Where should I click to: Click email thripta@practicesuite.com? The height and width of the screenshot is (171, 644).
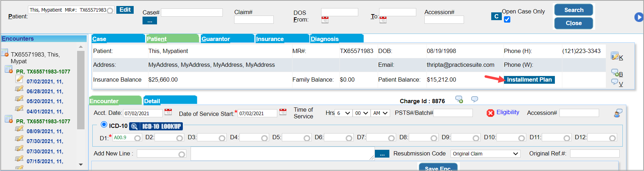click(460, 65)
